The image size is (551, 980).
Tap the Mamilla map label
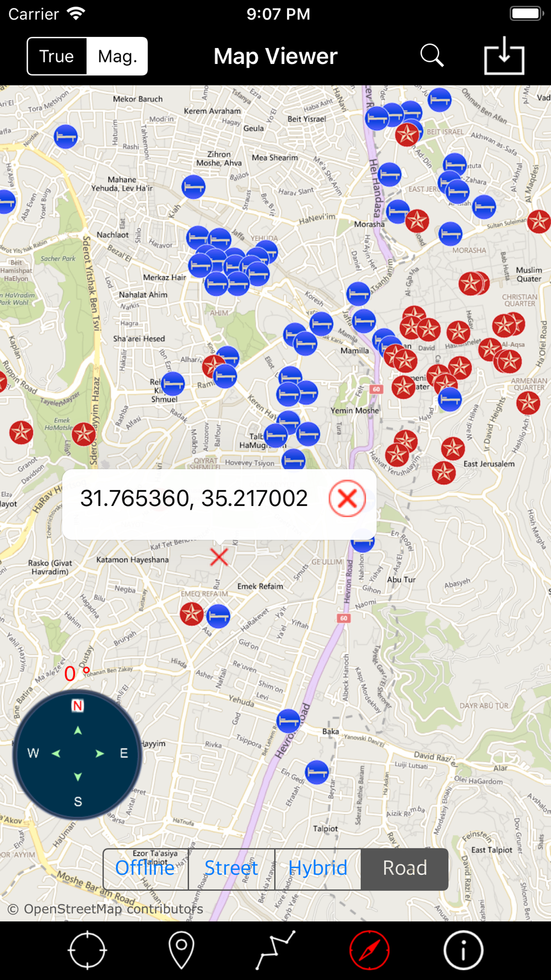coord(355,351)
